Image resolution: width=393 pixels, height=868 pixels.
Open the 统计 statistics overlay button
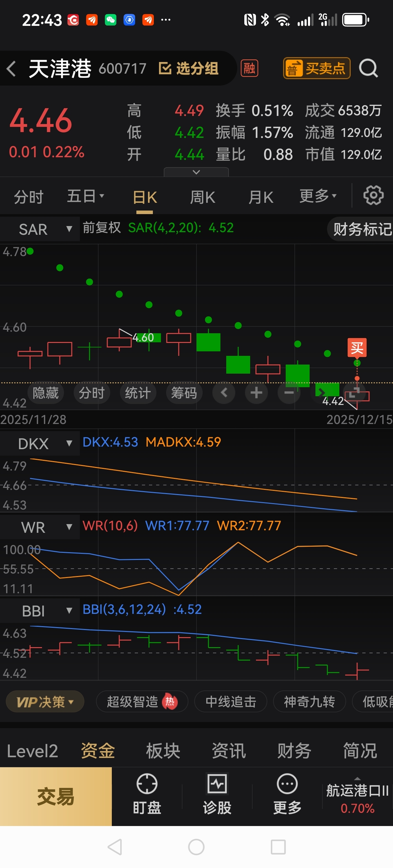(x=138, y=393)
